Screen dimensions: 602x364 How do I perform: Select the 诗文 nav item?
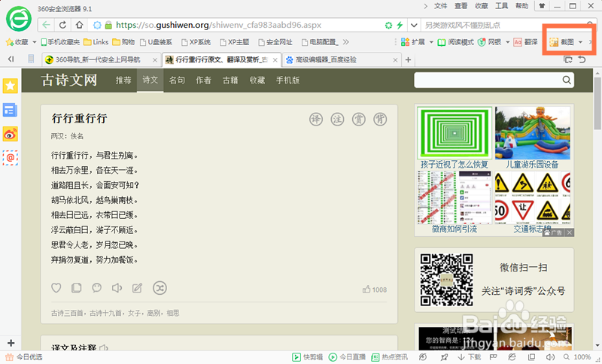point(150,80)
